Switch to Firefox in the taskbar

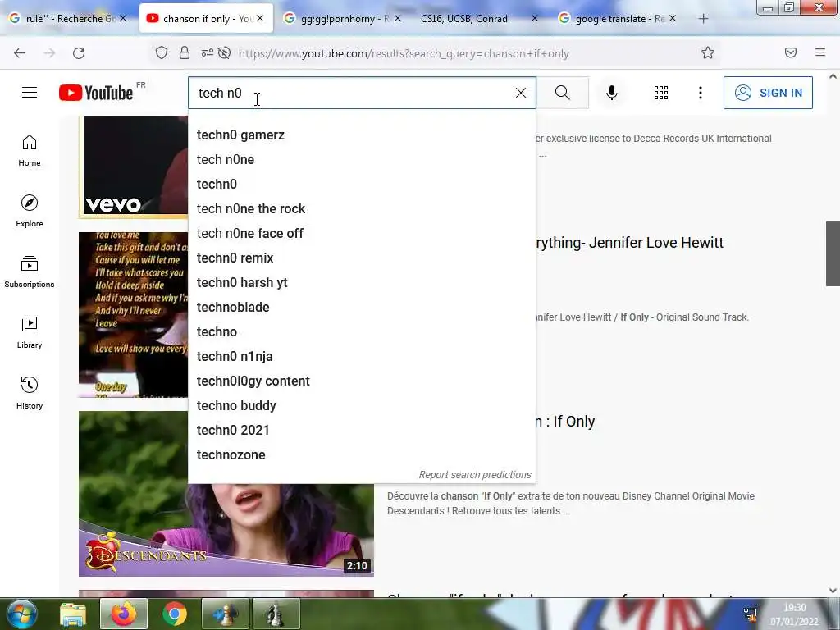point(123,614)
